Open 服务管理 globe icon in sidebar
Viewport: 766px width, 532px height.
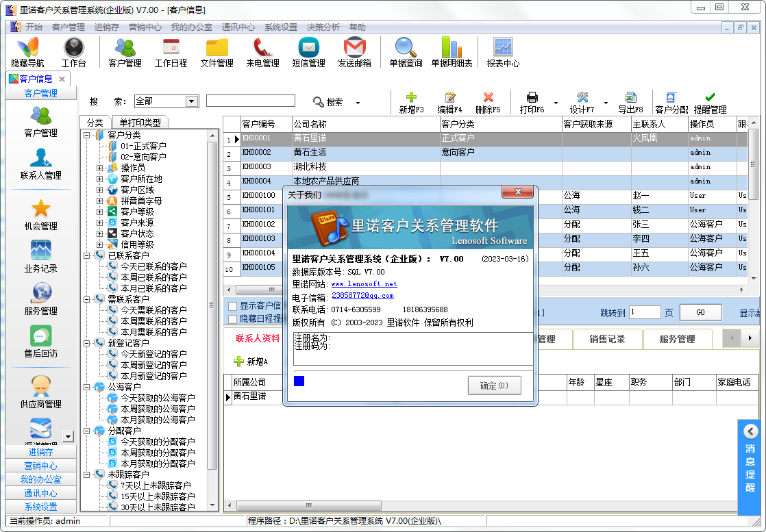coord(41,299)
